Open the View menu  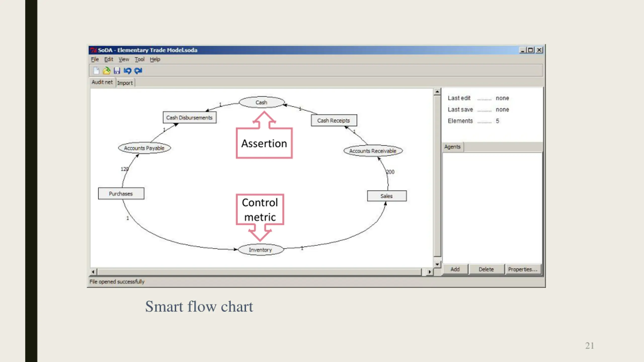click(x=124, y=59)
